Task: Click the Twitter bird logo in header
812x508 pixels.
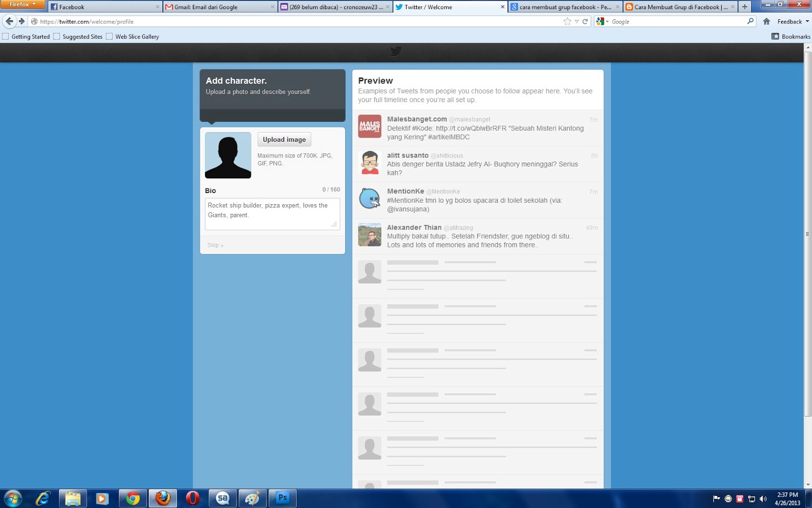Action: tap(396, 51)
